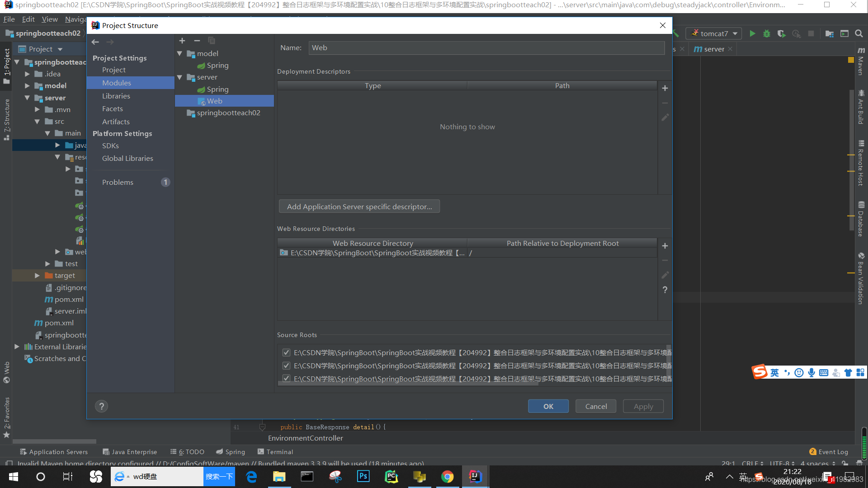Edit web resource directory with the pencil icon

(x=665, y=275)
